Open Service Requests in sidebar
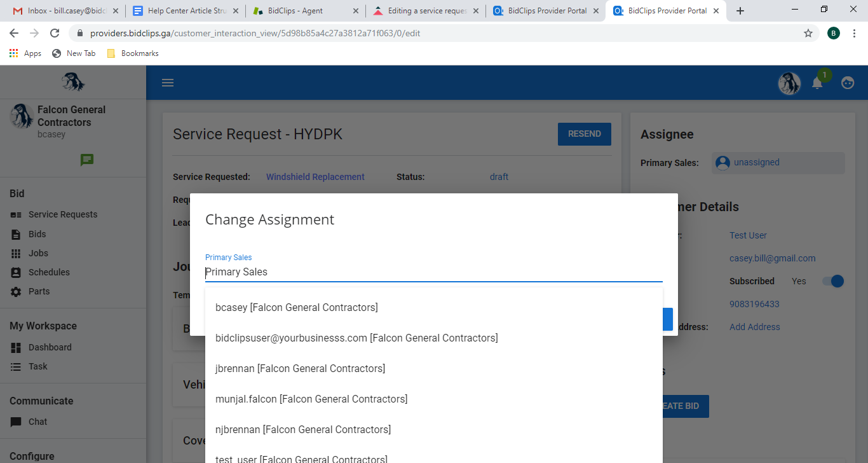Viewport: 868px width, 463px height. point(63,215)
